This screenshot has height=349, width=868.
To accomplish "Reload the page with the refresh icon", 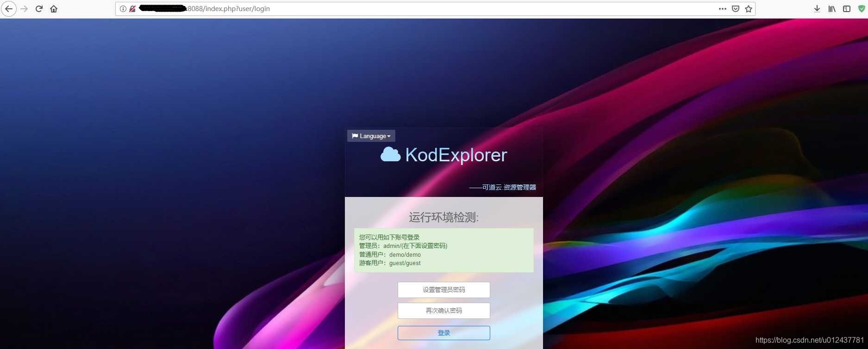I will point(39,9).
